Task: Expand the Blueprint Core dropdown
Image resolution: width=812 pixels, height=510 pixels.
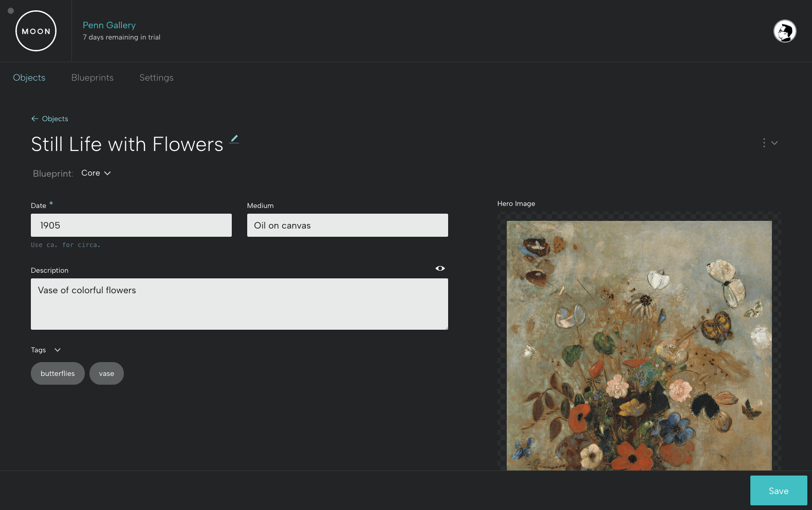Action: 96,173
